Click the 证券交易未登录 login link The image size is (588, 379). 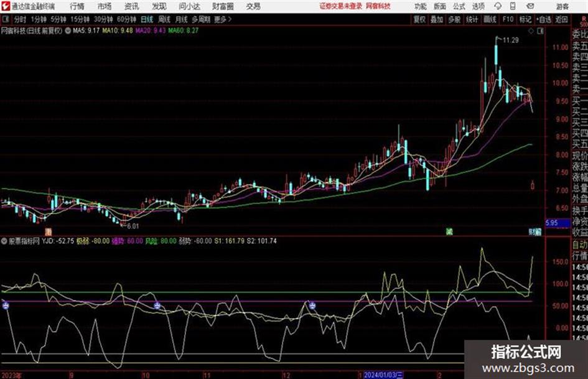point(341,6)
